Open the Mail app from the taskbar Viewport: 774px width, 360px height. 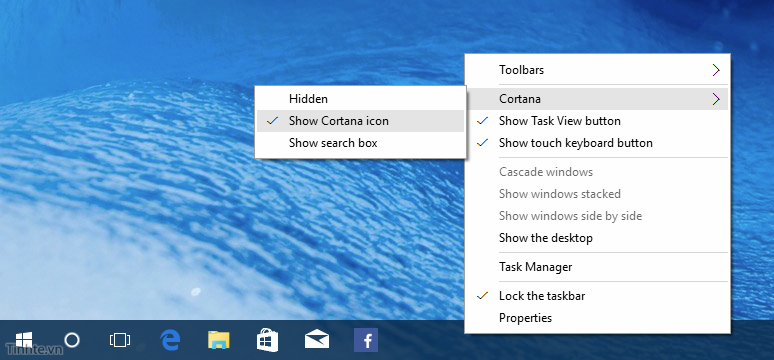point(316,340)
